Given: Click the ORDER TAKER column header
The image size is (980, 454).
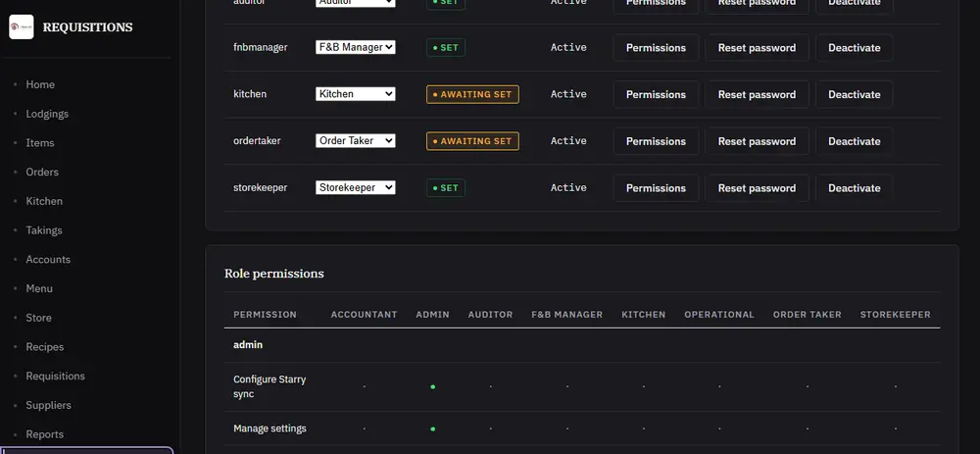Looking at the screenshot, I should pos(807,315).
